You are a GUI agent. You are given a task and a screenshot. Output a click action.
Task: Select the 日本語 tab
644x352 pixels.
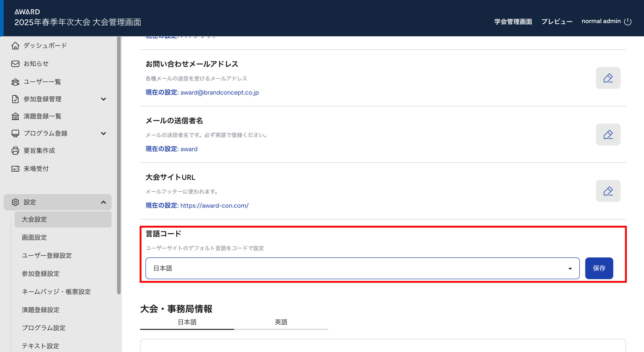tap(187, 322)
